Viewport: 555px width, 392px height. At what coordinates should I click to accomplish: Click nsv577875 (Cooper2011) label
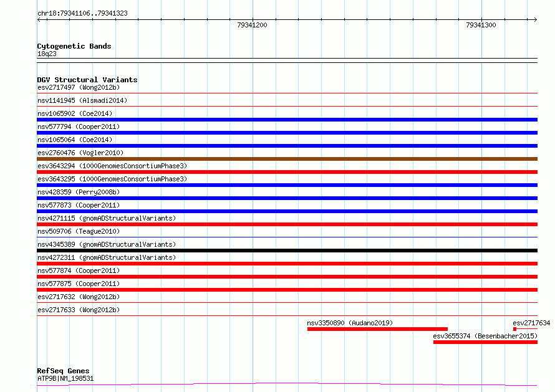pos(79,284)
